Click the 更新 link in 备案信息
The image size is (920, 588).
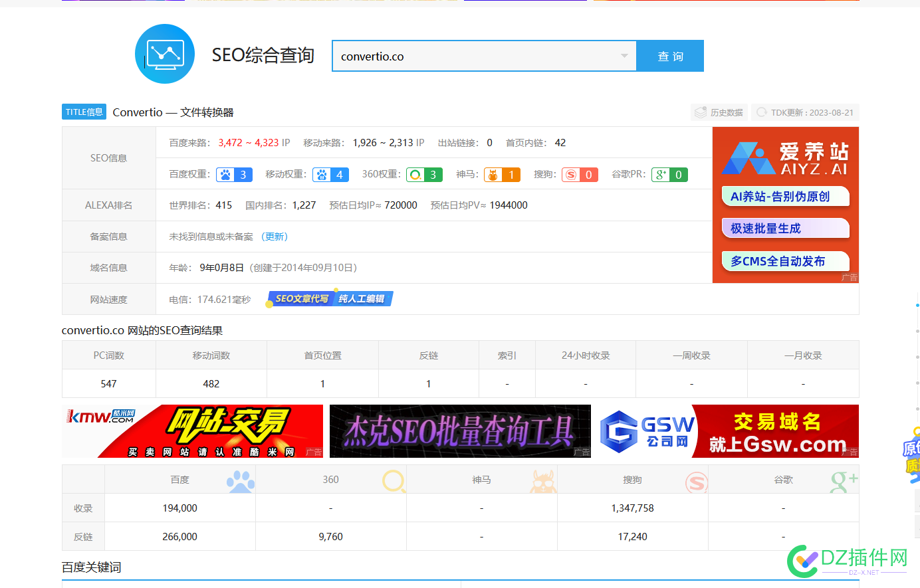tap(275, 237)
